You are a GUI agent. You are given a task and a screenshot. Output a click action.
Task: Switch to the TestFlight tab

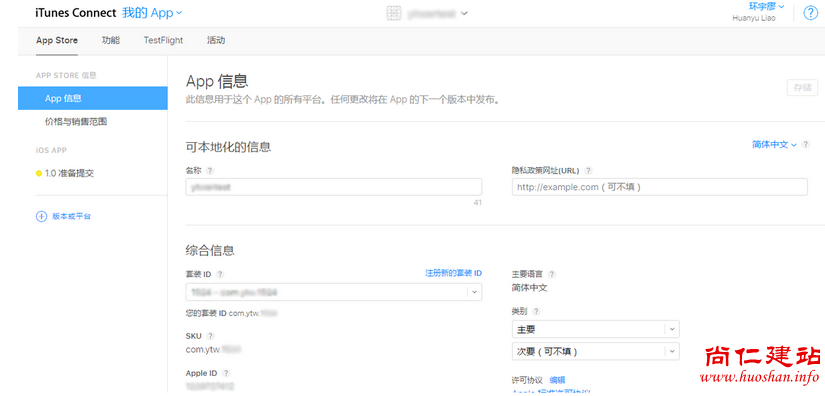163,40
